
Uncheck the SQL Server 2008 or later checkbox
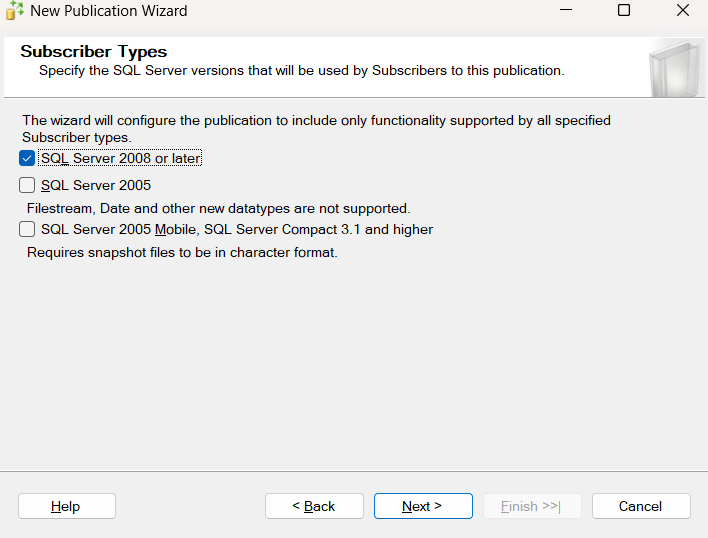click(27, 158)
